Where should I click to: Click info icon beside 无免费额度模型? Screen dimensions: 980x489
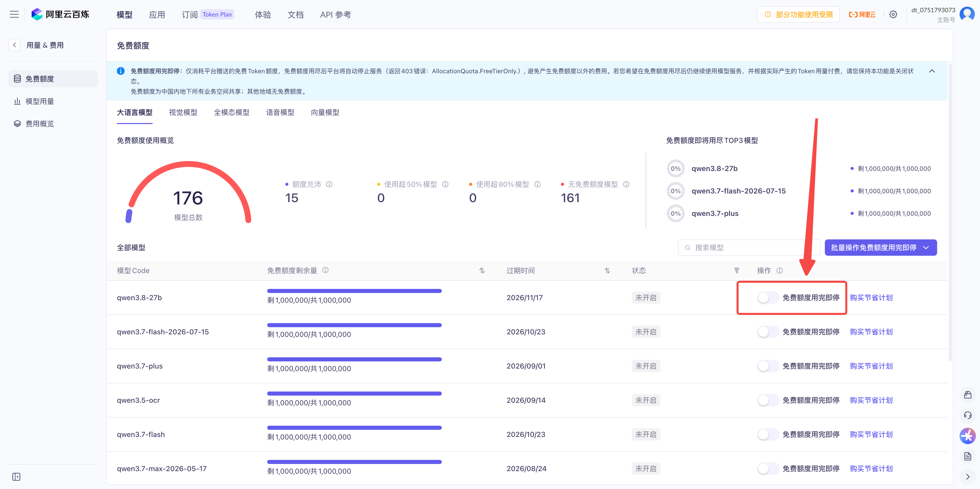[x=626, y=184]
